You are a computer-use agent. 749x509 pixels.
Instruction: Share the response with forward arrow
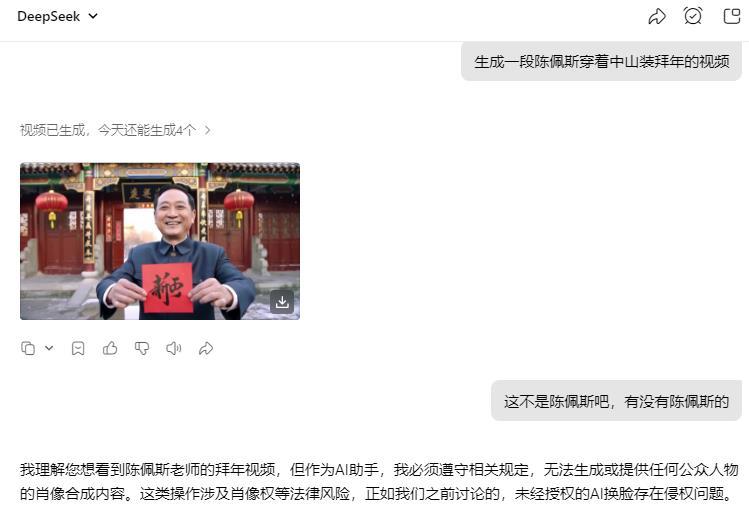click(x=206, y=349)
